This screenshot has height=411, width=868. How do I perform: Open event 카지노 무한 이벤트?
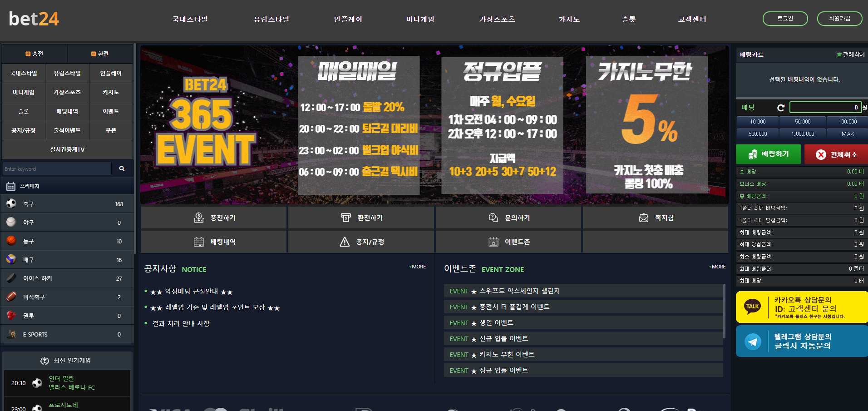583,355
